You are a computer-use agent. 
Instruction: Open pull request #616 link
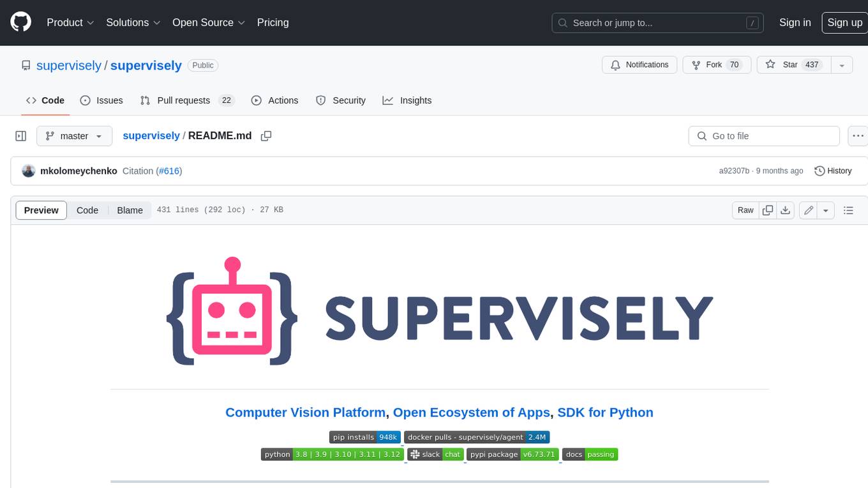pos(170,171)
